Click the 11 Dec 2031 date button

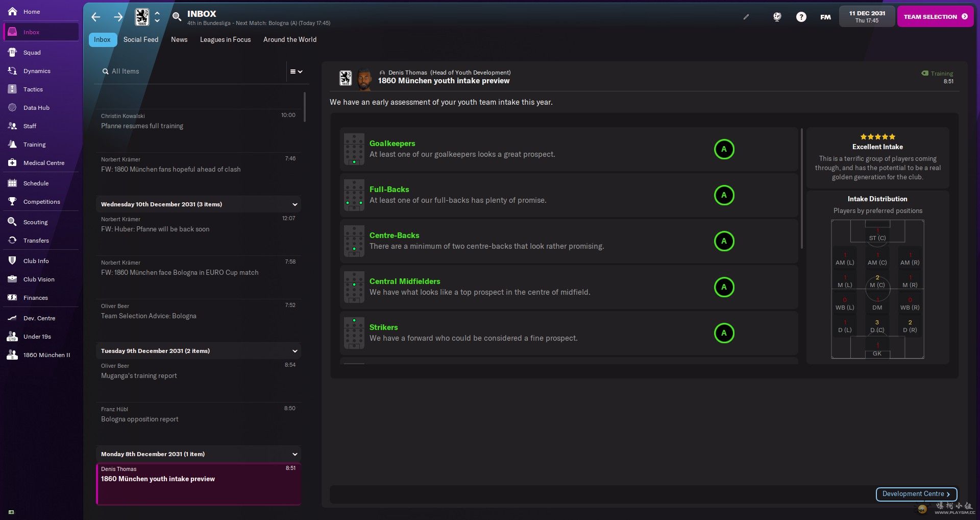click(x=867, y=16)
